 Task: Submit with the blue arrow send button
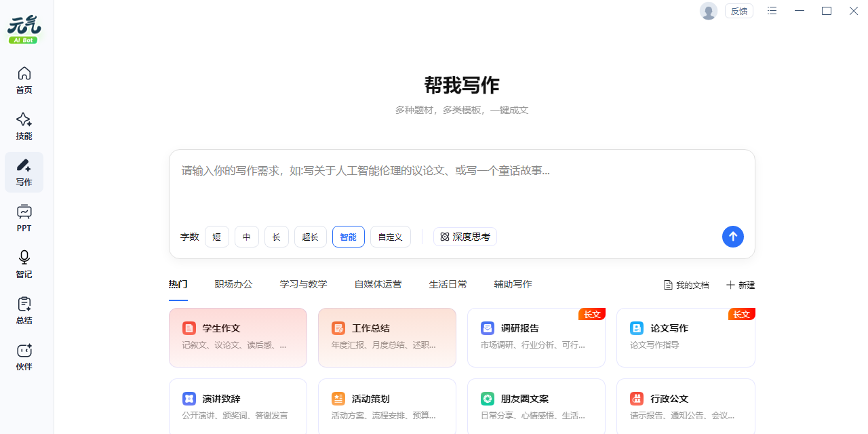733,237
